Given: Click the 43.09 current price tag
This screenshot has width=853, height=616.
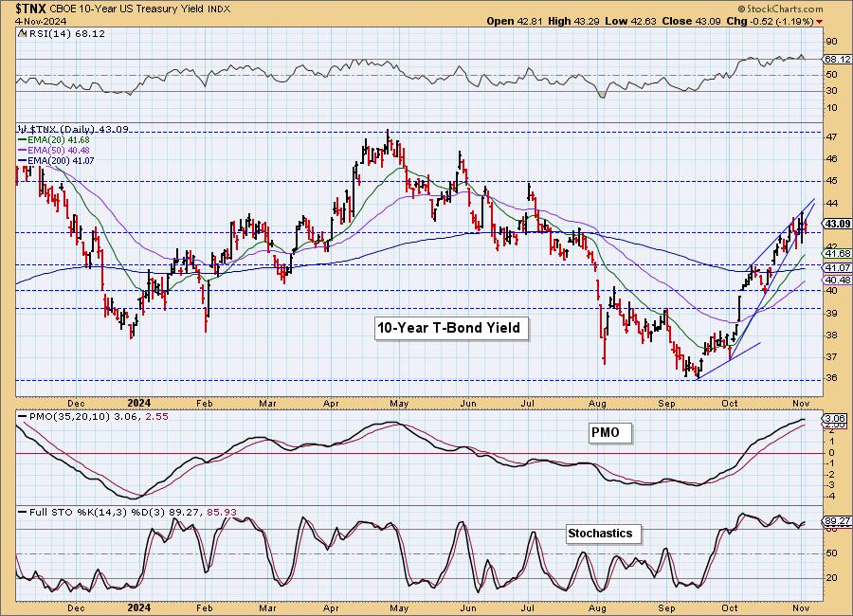Looking at the screenshot, I should [838, 225].
